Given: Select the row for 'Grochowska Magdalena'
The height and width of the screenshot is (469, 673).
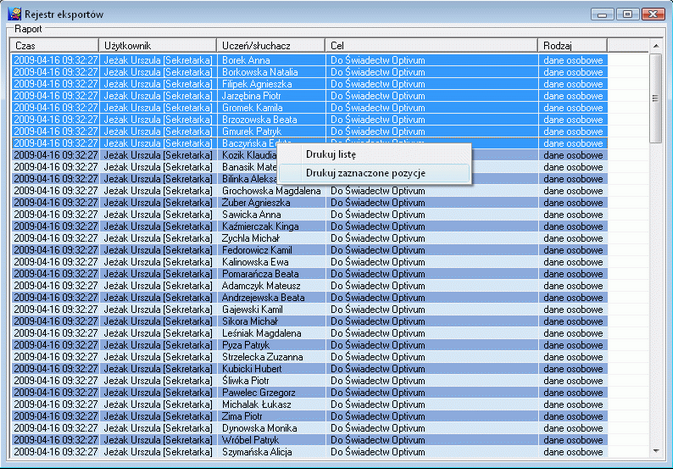Looking at the screenshot, I should pos(309,191).
